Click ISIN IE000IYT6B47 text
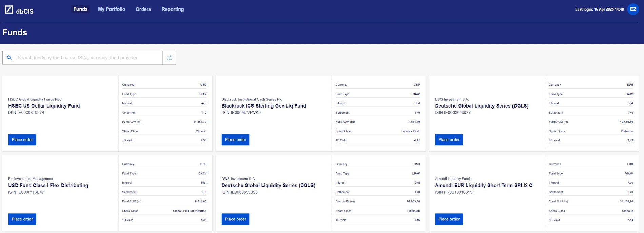The width and height of the screenshot is (644, 233). point(26,192)
